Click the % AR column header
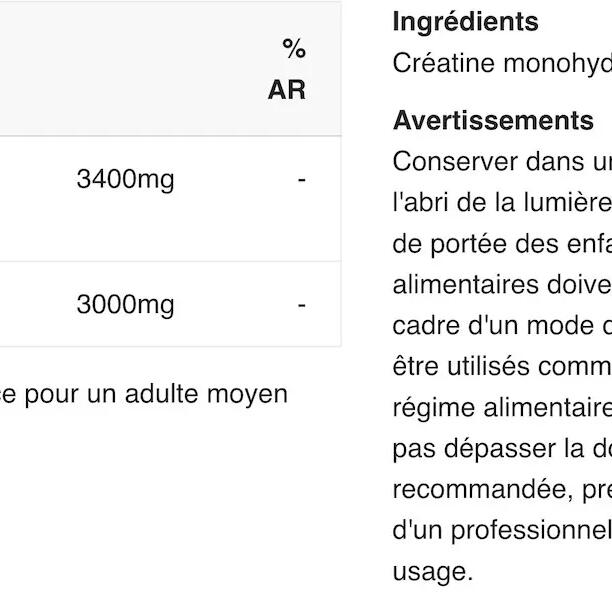The image size is (612, 612). click(287, 69)
